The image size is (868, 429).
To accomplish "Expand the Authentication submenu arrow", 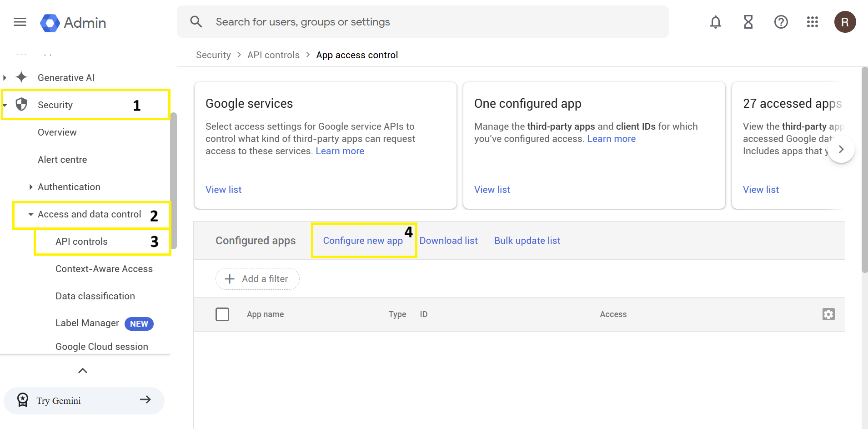I will [30, 187].
